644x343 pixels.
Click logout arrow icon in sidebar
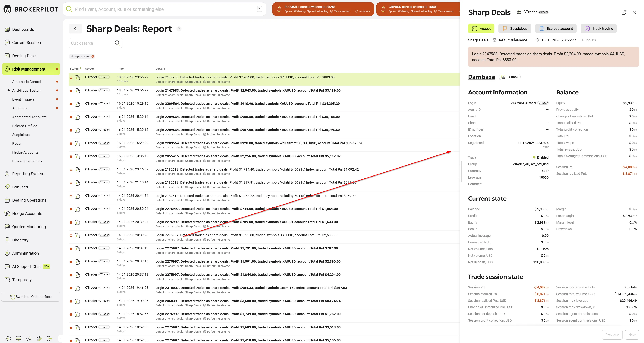click(x=49, y=339)
